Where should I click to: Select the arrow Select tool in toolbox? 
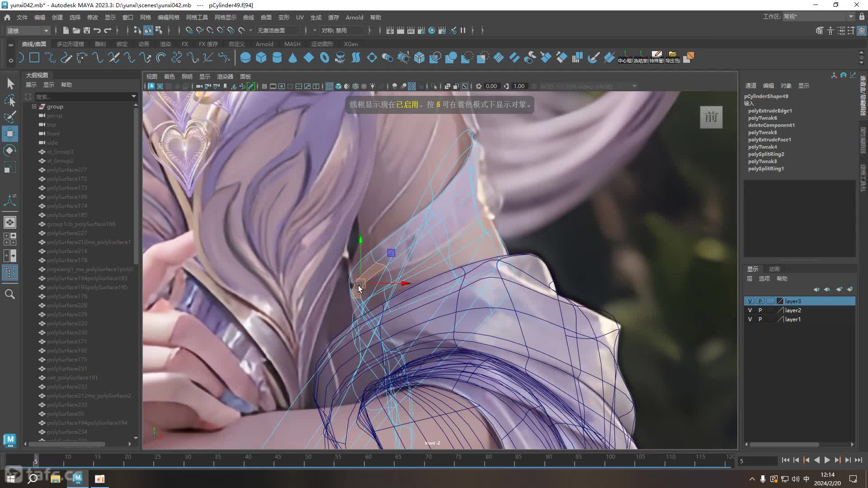point(10,84)
